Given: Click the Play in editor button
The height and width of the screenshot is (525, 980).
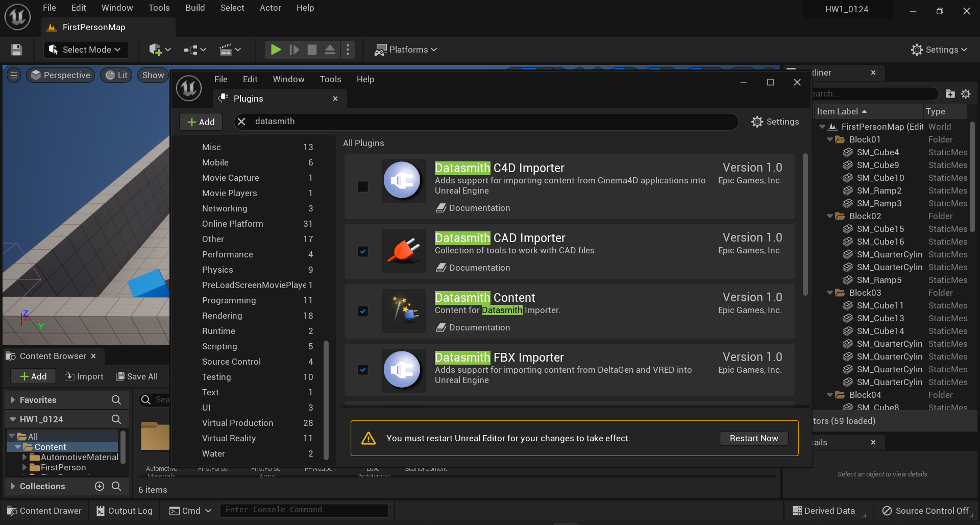Looking at the screenshot, I should [x=276, y=50].
